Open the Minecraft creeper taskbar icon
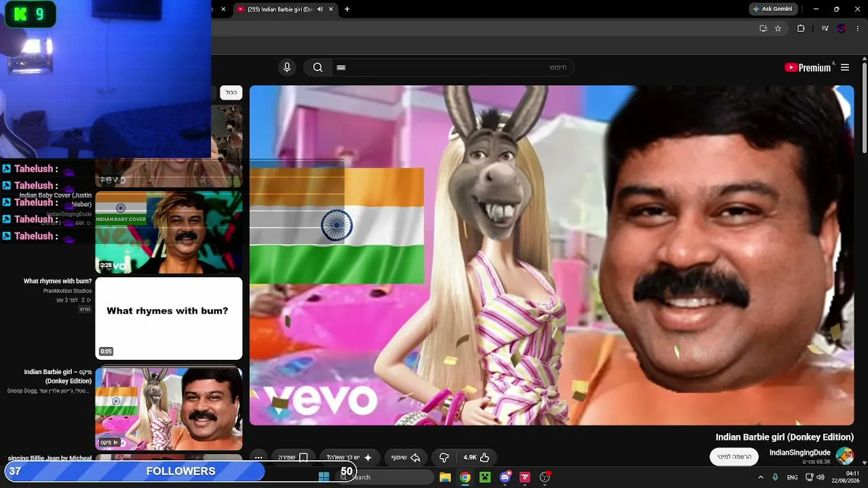This screenshot has width=868, height=488. [485, 477]
